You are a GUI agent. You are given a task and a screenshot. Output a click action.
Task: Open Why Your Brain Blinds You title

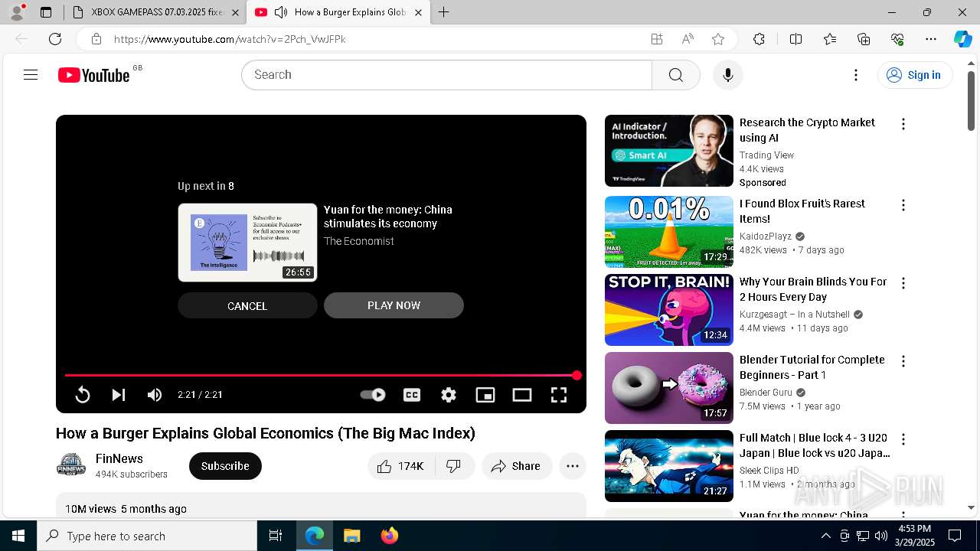pyautogui.click(x=813, y=289)
